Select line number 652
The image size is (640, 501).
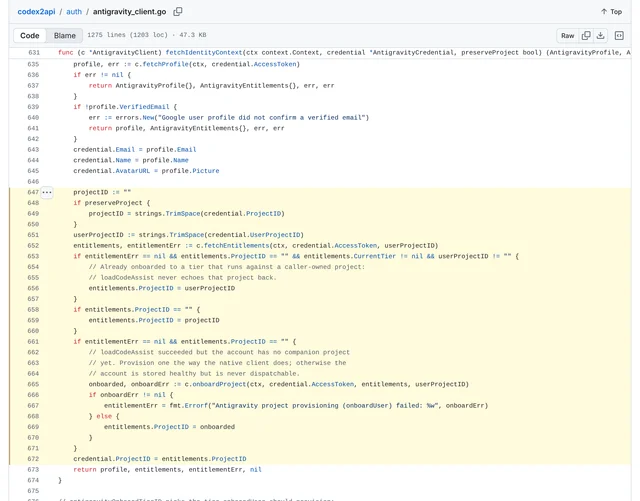point(33,245)
